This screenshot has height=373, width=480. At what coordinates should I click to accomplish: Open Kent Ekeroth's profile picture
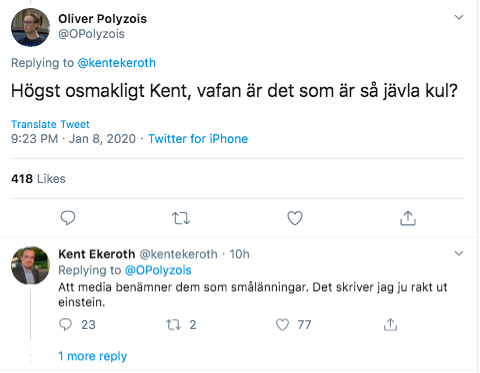[30, 265]
